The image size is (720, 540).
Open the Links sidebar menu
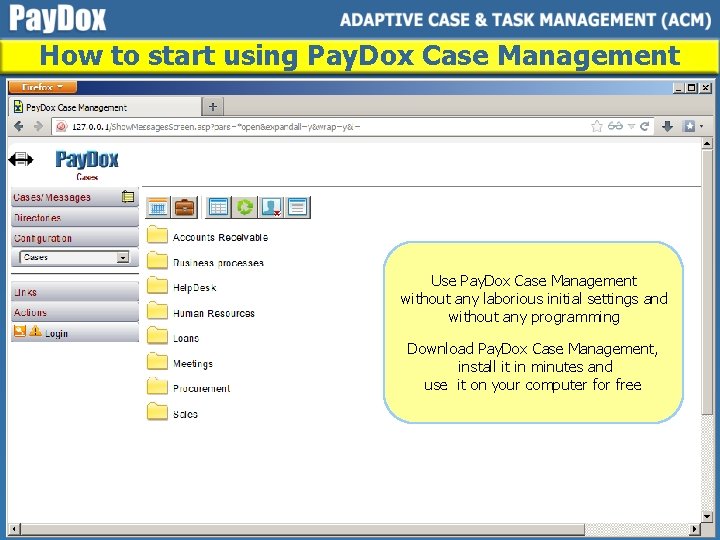[75, 292]
